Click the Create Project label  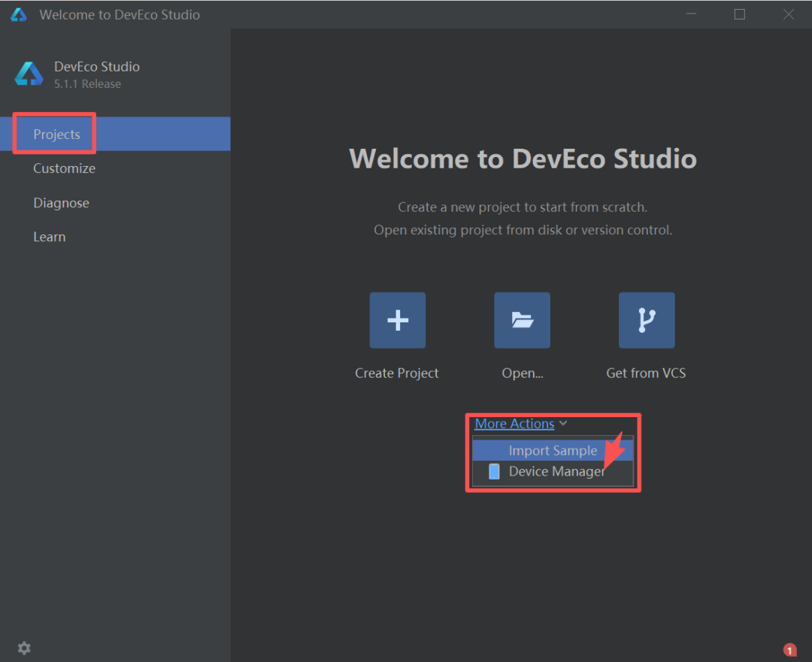click(397, 373)
